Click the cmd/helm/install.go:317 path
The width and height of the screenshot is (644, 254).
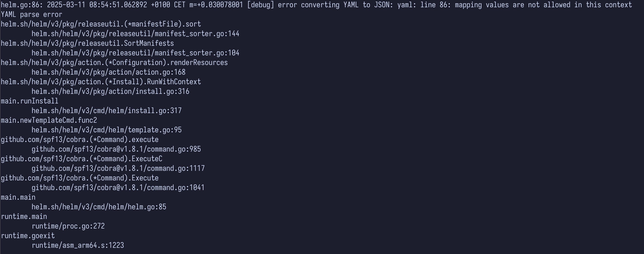pyautogui.click(x=106, y=111)
